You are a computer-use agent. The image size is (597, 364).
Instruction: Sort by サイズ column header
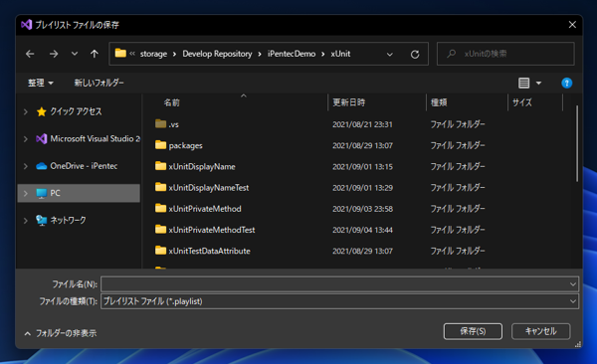(522, 102)
